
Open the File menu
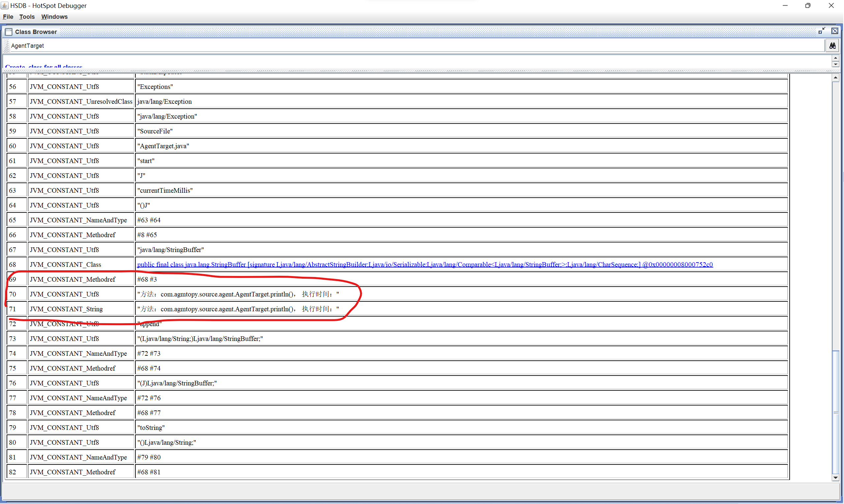(x=8, y=17)
